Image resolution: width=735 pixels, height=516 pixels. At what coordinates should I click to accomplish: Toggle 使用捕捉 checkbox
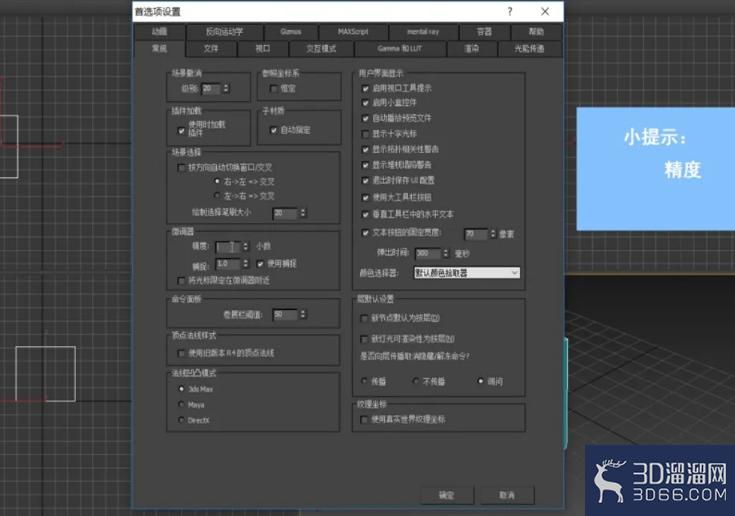[x=260, y=264]
